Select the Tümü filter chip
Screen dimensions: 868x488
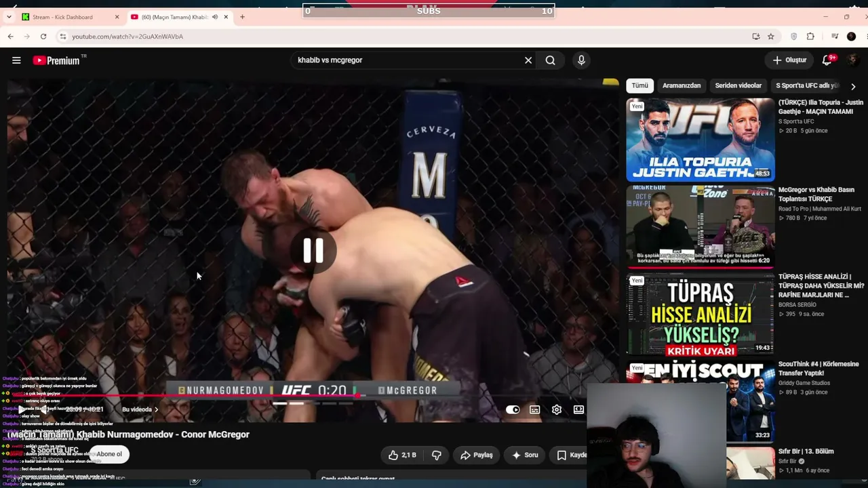pyautogui.click(x=640, y=86)
